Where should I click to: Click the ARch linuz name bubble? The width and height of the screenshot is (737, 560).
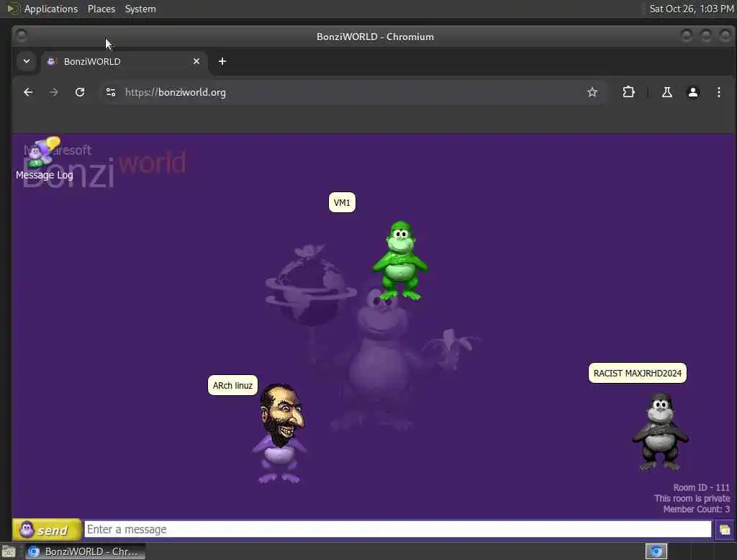tap(232, 386)
